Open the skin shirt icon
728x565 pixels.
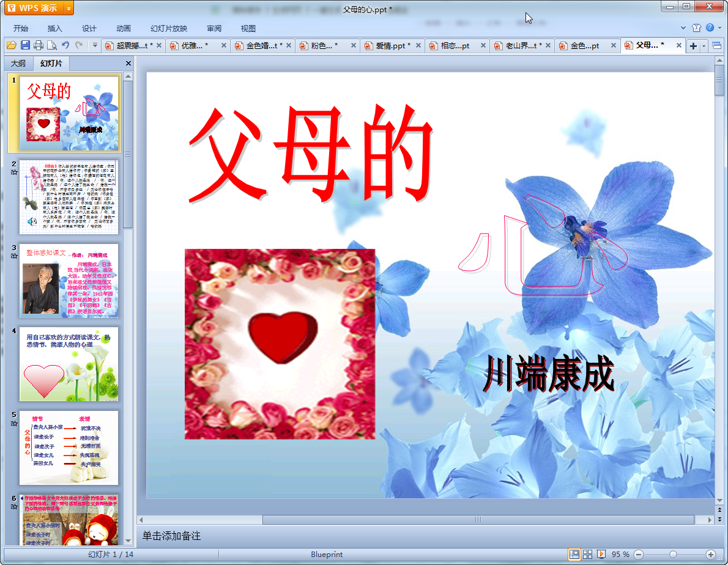point(696,28)
